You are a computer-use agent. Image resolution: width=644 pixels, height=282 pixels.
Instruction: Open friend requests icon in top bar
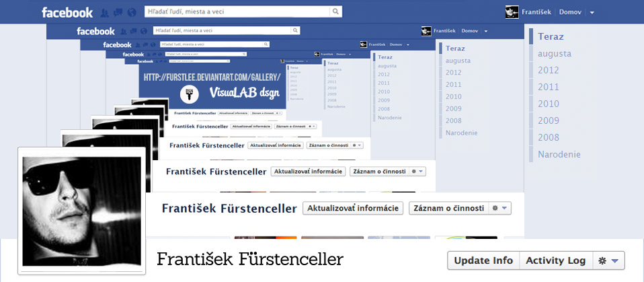click(105, 12)
